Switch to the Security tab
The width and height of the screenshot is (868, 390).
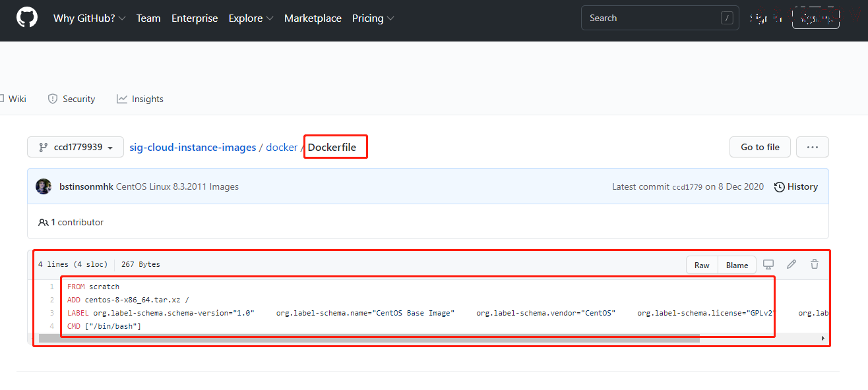click(71, 99)
